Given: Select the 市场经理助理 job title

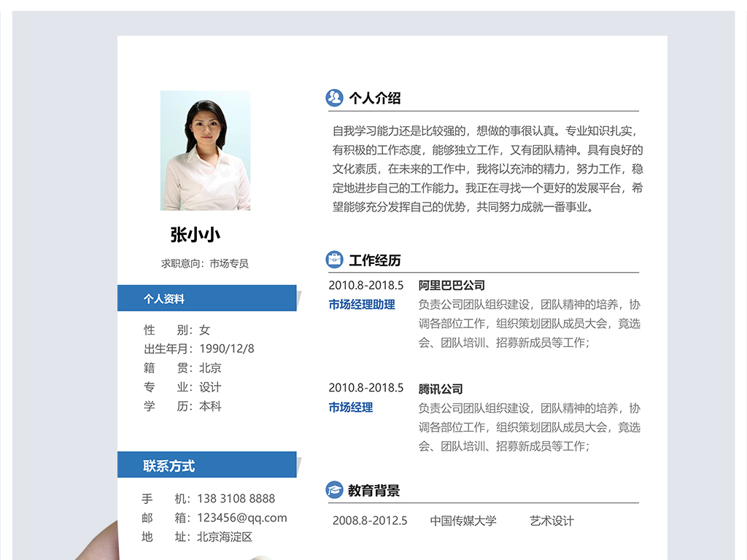Looking at the screenshot, I should tap(362, 305).
